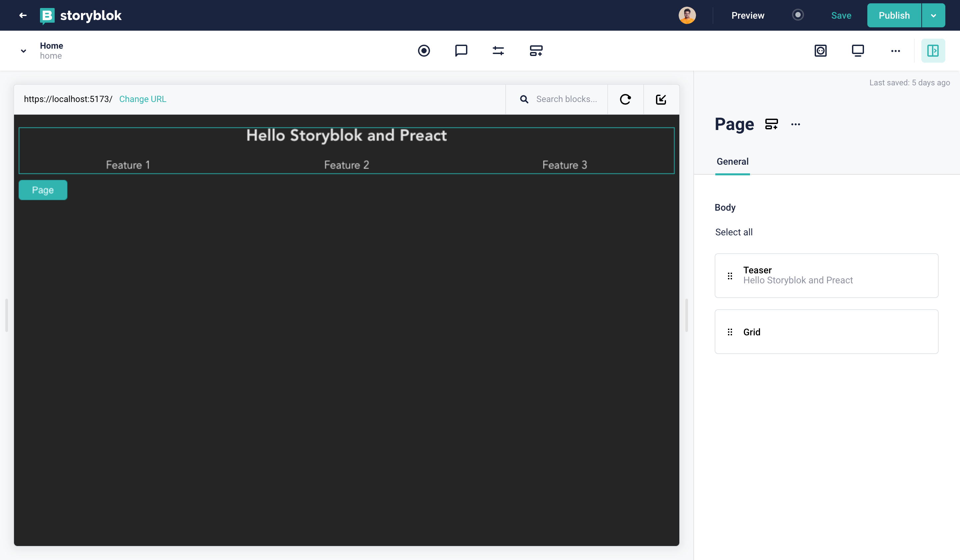Publish the story
The image size is (960, 560).
[894, 16]
